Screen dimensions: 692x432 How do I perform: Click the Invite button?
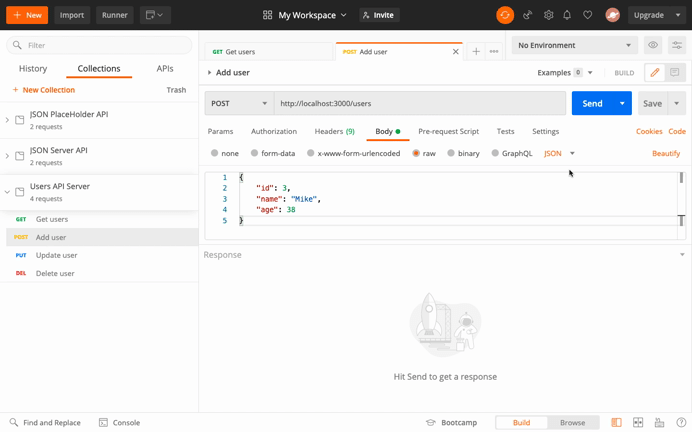tap(379, 15)
